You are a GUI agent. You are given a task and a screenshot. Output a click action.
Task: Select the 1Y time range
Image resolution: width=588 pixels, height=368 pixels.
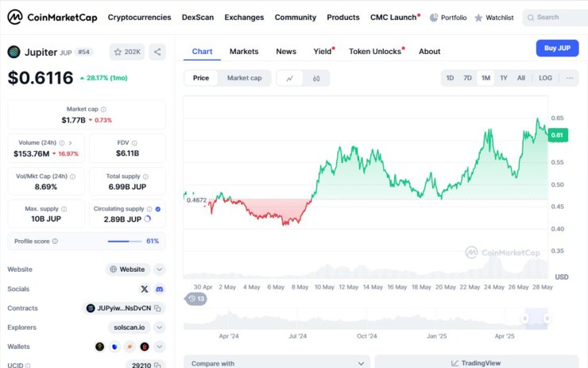point(504,78)
